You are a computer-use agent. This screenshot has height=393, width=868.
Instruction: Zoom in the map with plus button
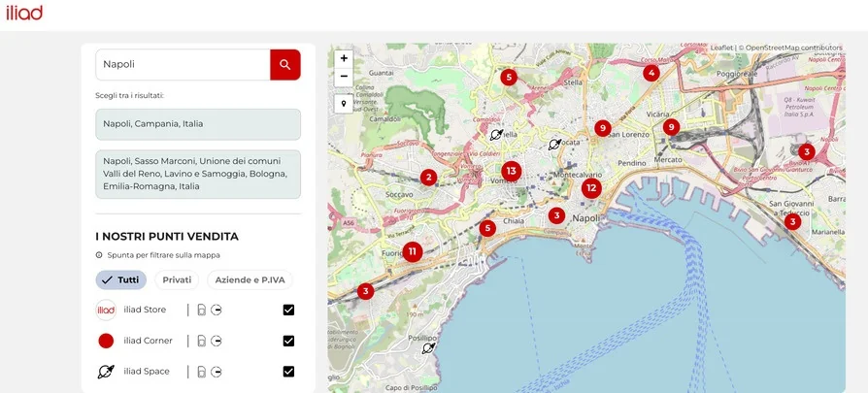(x=344, y=58)
